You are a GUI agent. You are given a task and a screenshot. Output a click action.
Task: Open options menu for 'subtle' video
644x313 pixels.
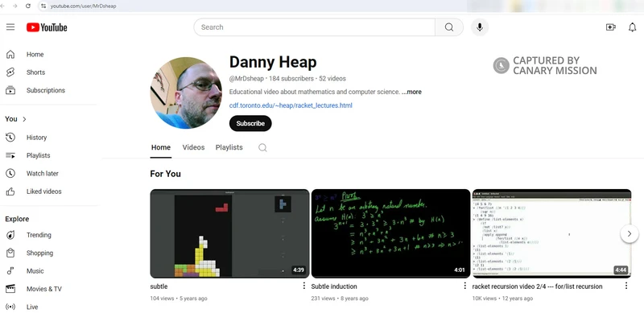pos(304,286)
